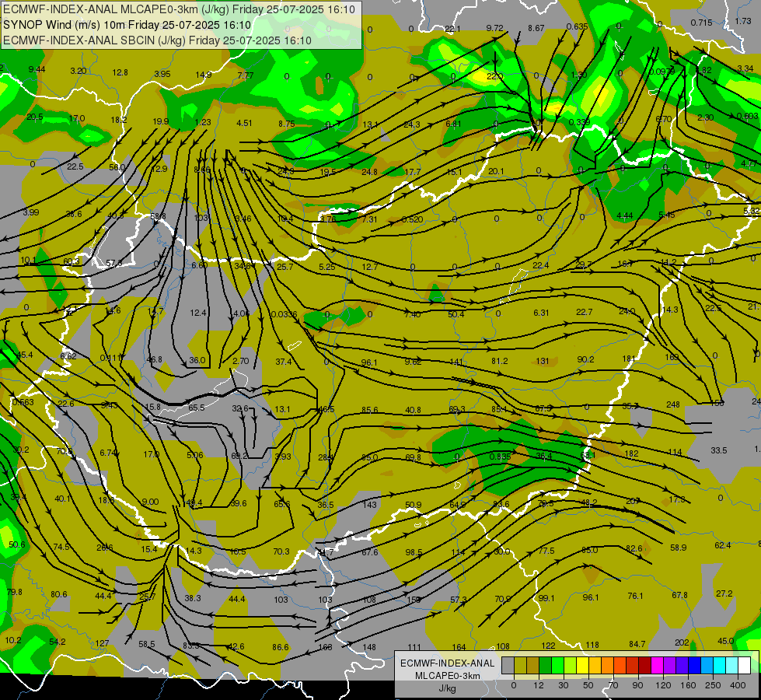Click the map data value '79.8'
Image resolution: width=761 pixels, height=700 pixels.
[15, 592]
